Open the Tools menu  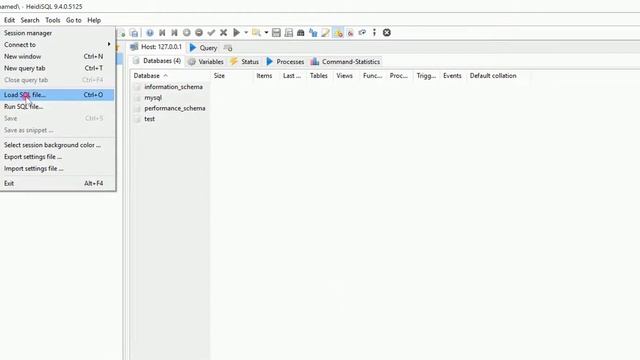(53, 20)
